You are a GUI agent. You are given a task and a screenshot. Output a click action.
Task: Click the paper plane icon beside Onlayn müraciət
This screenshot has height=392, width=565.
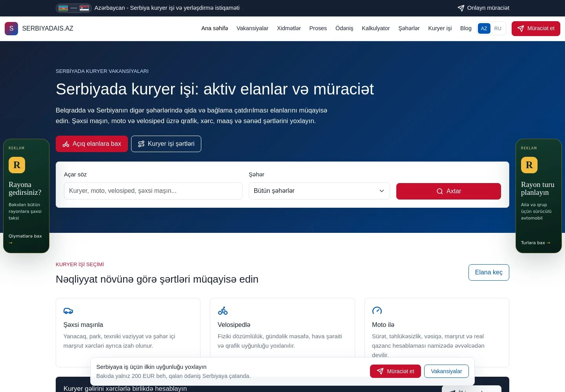[461, 8]
